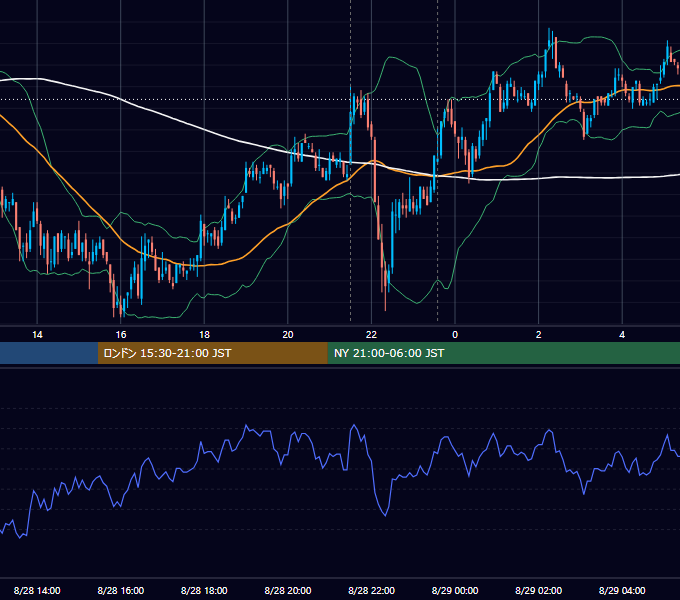Click the 8/29 02:00 time label
The width and height of the screenshot is (680, 600).
point(539,590)
